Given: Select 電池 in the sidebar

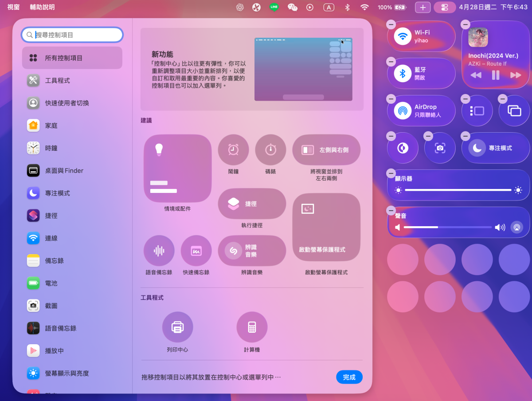Looking at the screenshot, I should click(x=72, y=283).
